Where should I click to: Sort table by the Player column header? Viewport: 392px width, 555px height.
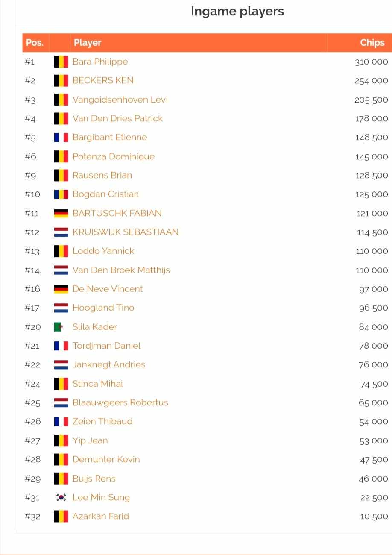coord(88,43)
